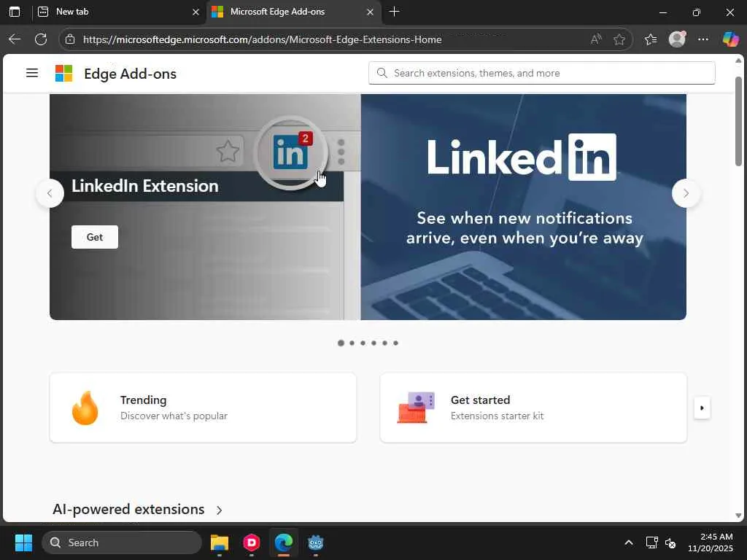Click the taskbar Search box
This screenshot has width=747, height=560.
point(122,542)
